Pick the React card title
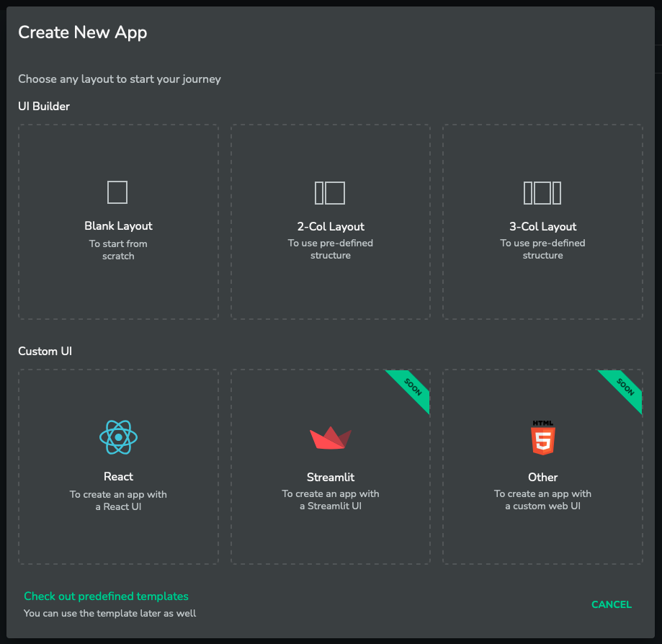Screen dimensions: 662x644 click(x=118, y=477)
